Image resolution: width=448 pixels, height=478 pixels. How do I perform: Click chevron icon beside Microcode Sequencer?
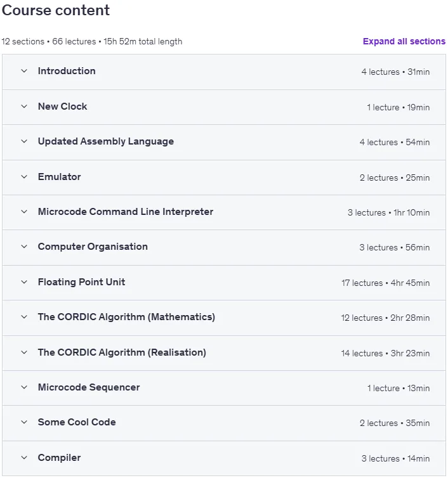point(24,387)
